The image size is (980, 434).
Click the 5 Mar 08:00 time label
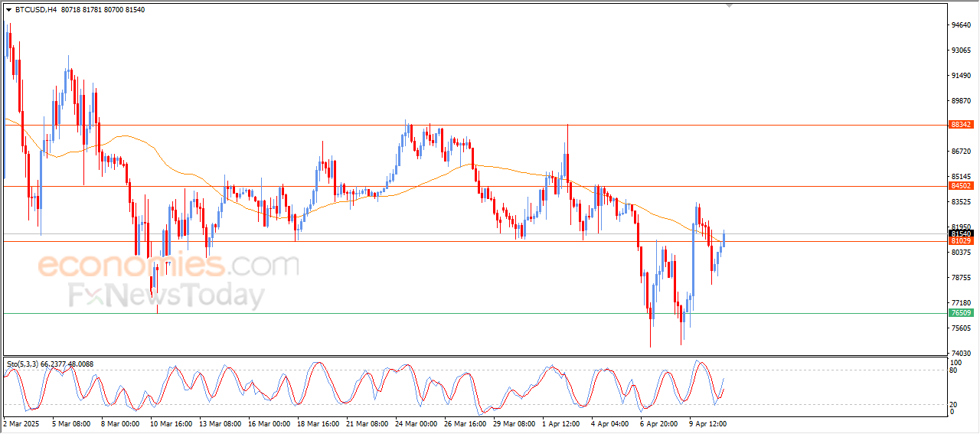(71, 423)
